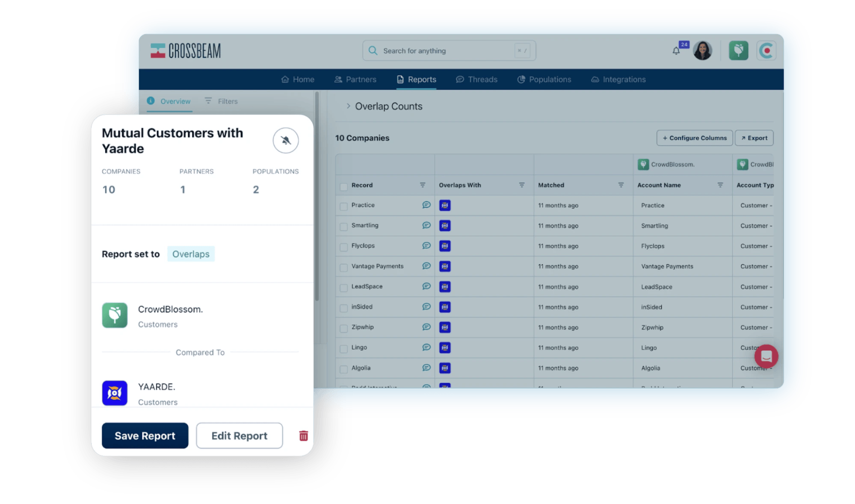The height and width of the screenshot is (504, 855).
Task: Click Yaarde overlap icon in Zipwhip row
Action: click(445, 327)
